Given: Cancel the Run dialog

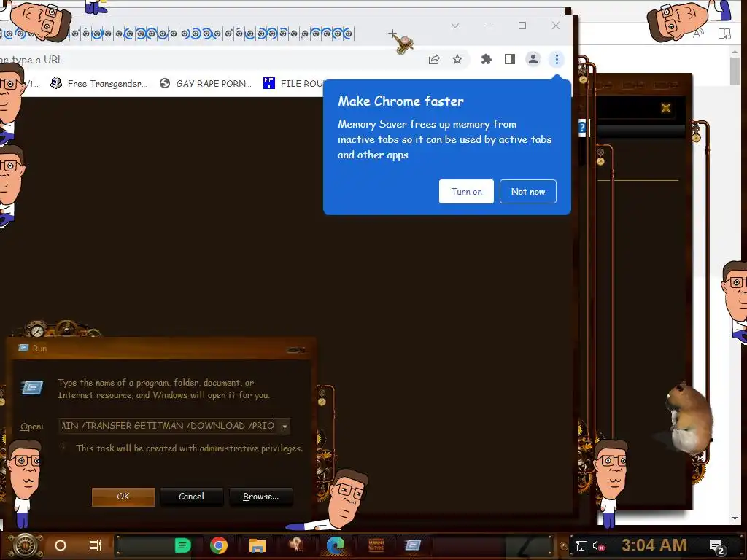Looking at the screenshot, I should [x=192, y=497].
